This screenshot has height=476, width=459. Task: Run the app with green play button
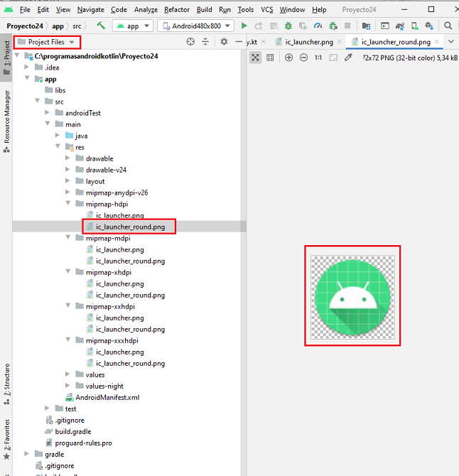coord(244,26)
